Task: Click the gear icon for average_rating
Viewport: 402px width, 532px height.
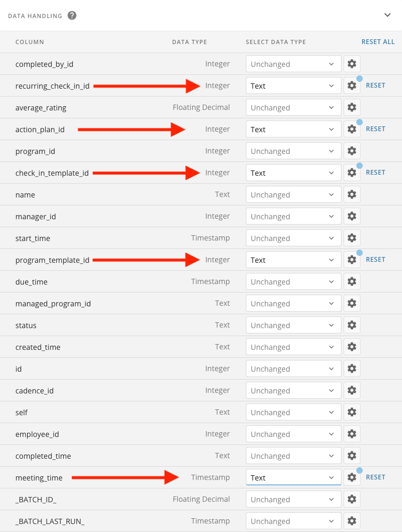Action: tap(352, 108)
